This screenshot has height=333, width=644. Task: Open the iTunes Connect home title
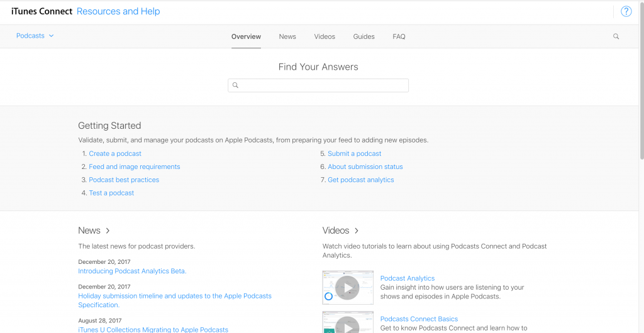[x=42, y=11]
